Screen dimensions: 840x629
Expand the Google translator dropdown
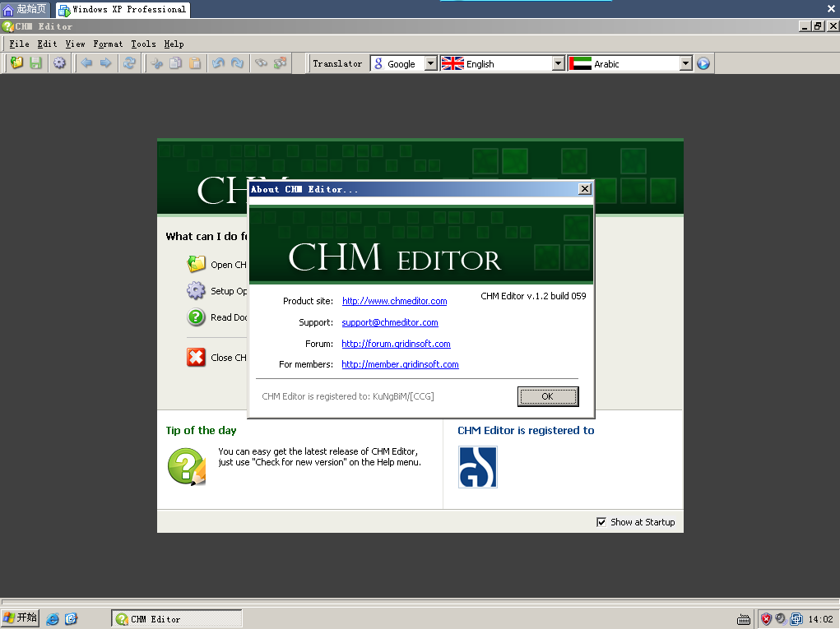431,63
